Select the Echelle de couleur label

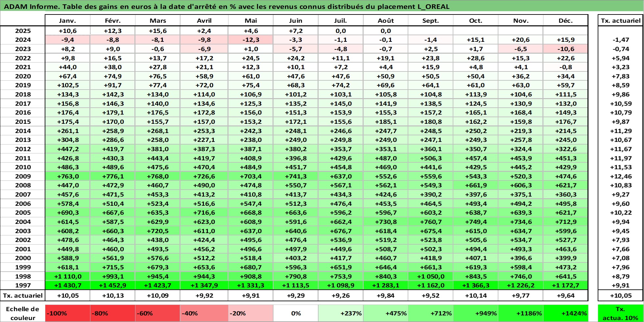[x=23, y=313]
